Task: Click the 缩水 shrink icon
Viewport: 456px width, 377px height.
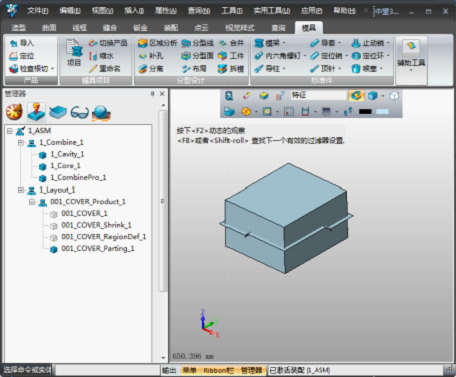Action: click(x=93, y=56)
